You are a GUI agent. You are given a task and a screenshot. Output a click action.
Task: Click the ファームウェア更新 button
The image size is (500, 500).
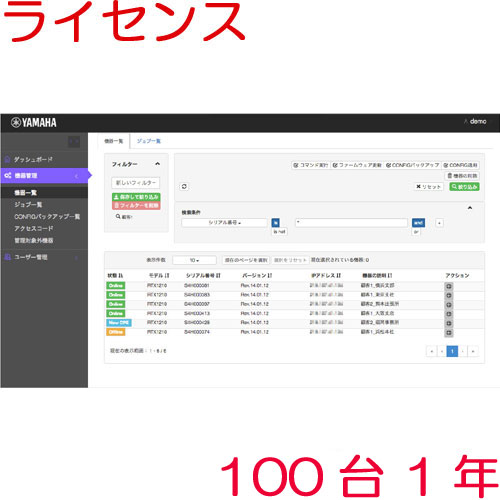pos(357,165)
